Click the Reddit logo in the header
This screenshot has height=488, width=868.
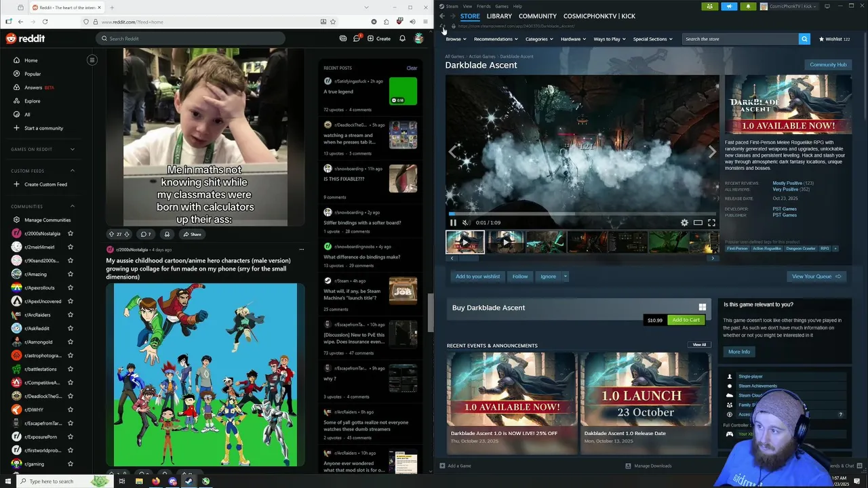(25, 39)
